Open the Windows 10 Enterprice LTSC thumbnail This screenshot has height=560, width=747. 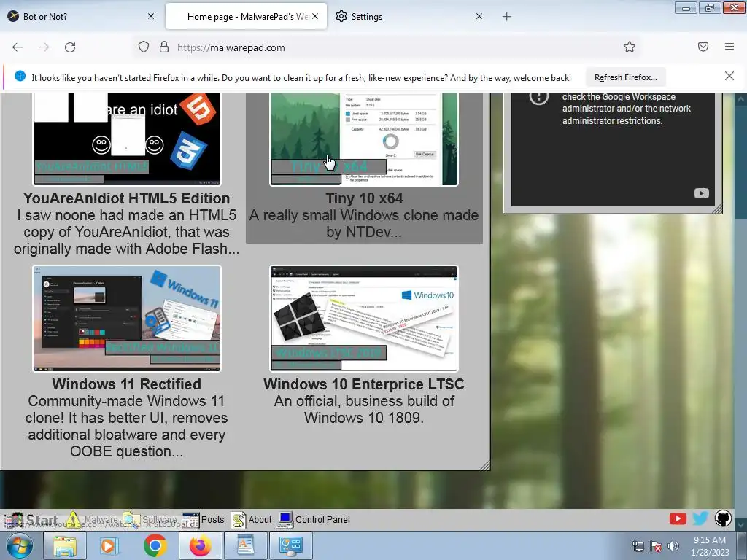click(x=364, y=319)
